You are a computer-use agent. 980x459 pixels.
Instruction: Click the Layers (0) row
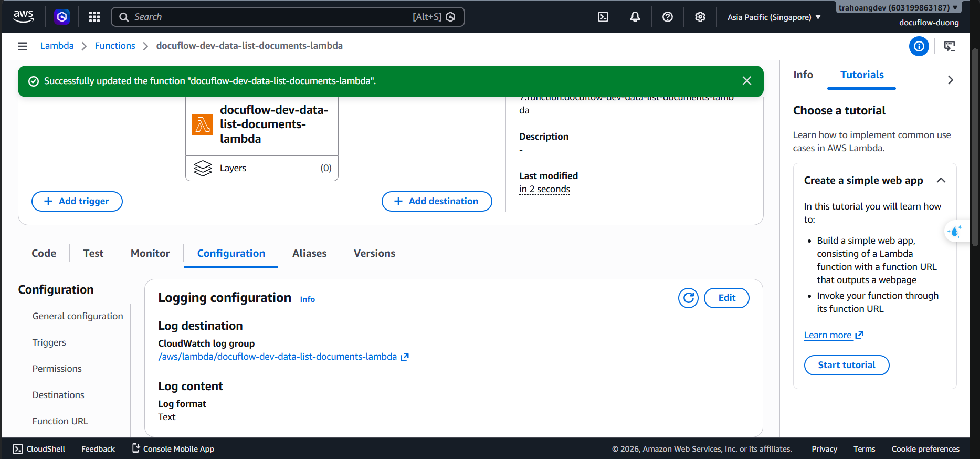[262, 168]
